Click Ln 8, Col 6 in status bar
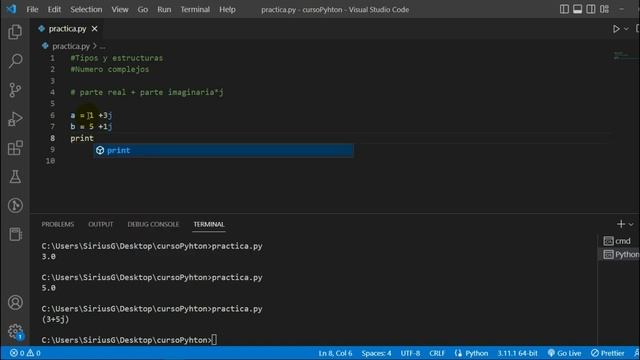Viewport: 640px width, 360px height. point(335,353)
